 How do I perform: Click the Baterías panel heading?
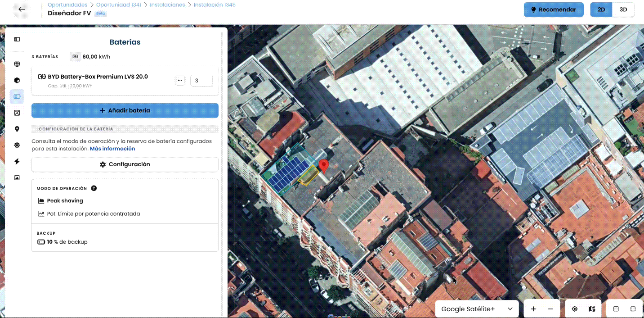125,42
